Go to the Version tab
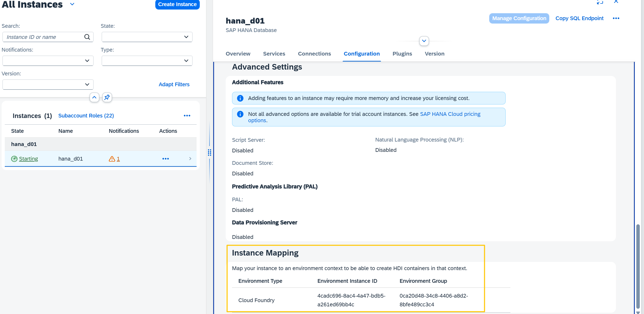644x314 pixels. 434,54
